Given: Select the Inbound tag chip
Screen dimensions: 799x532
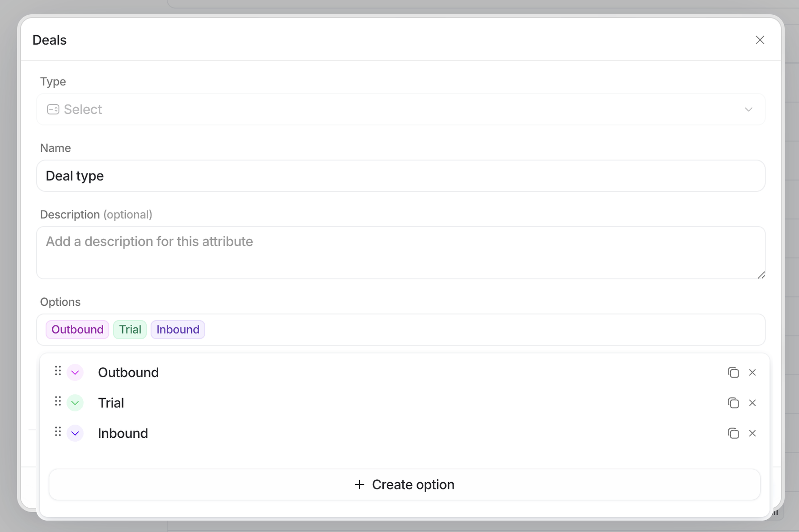Looking at the screenshot, I should [x=178, y=329].
